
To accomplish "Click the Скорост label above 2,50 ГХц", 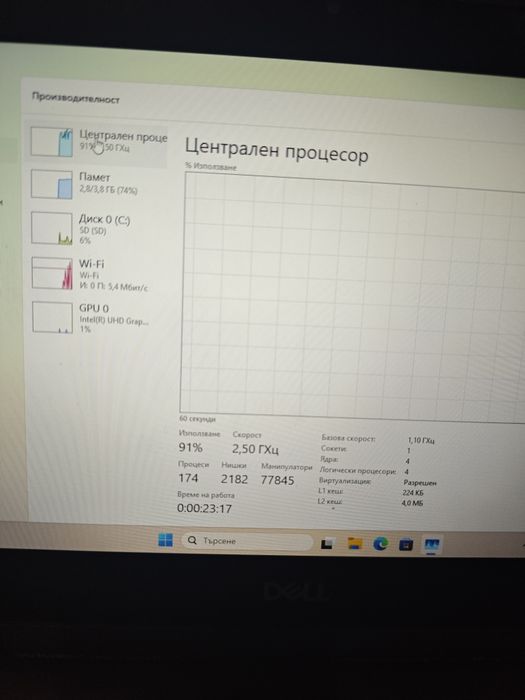I will 247,434.
